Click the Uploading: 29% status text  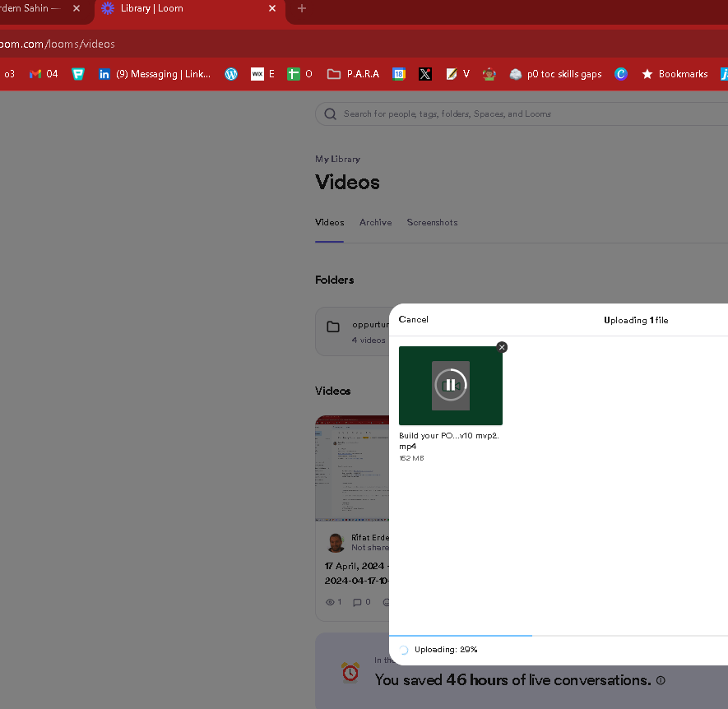pos(446,650)
